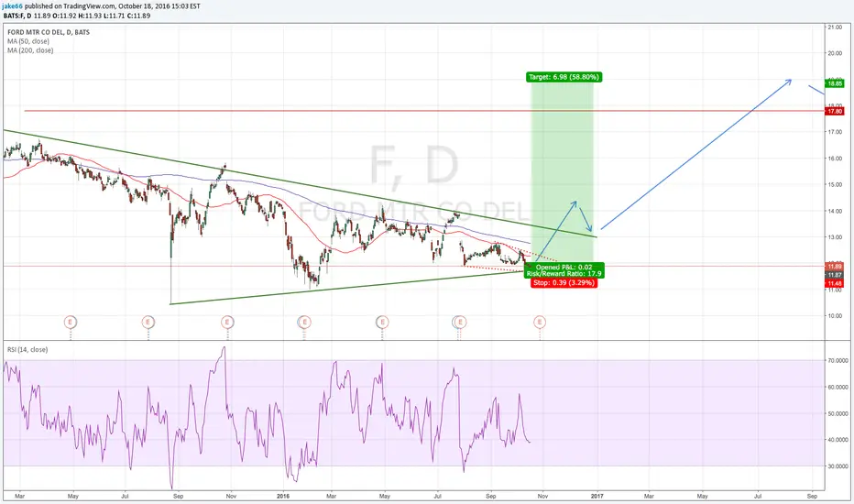Click the earnings E marker near May 2016

click(382, 322)
